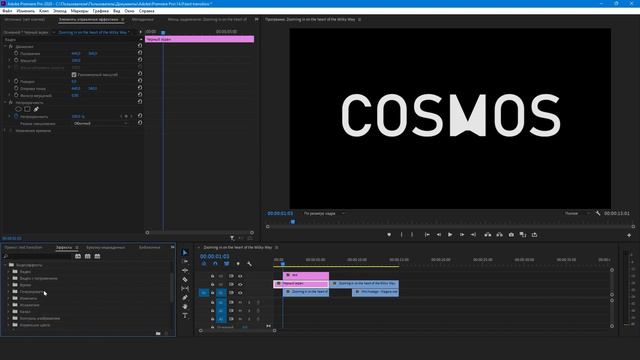Viewport: 640px width, 360px height.
Task: Step back one frame
Action: tap(439, 235)
